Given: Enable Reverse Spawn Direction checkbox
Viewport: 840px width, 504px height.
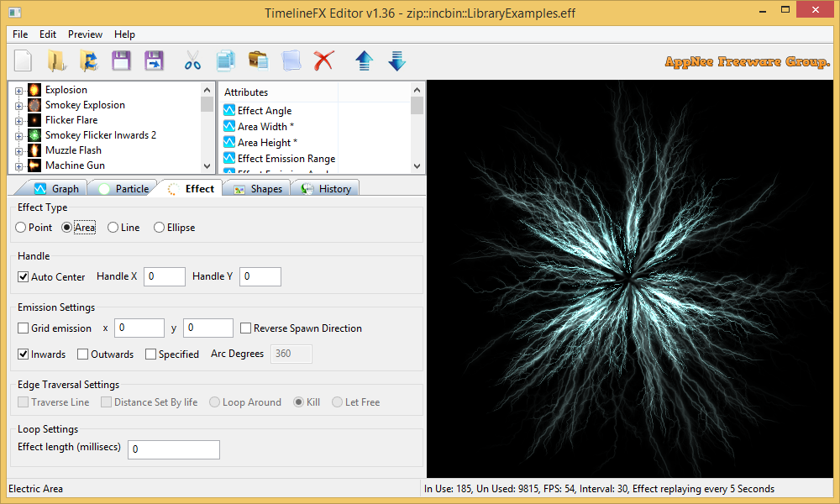Looking at the screenshot, I should pos(245,328).
